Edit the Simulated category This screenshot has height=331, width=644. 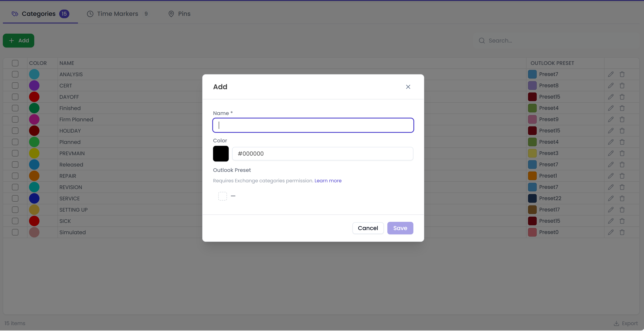(610, 232)
